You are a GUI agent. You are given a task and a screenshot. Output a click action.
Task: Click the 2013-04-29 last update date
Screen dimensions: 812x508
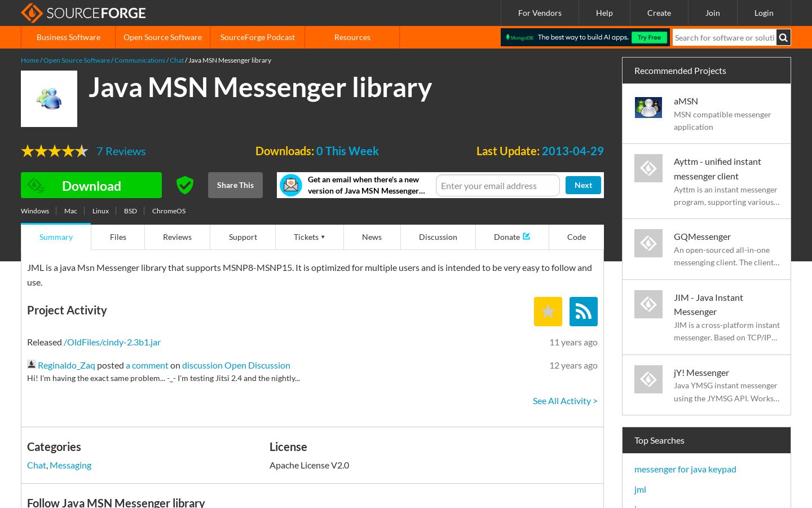(573, 151)
